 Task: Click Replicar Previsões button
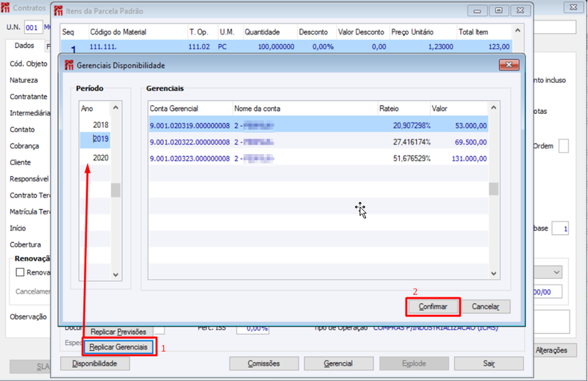118,332
